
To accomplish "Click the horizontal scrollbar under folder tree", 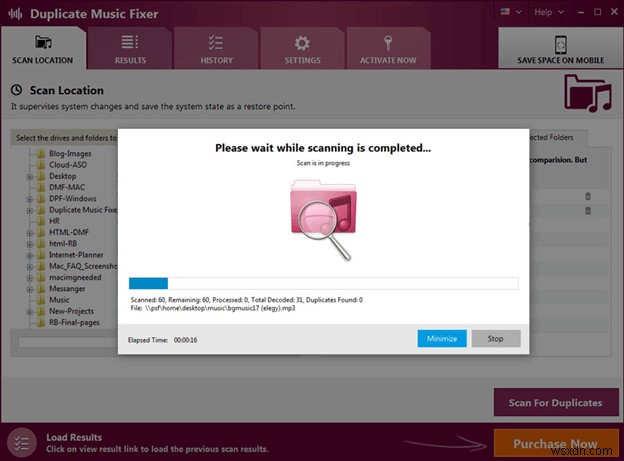I will click(68, 342).
